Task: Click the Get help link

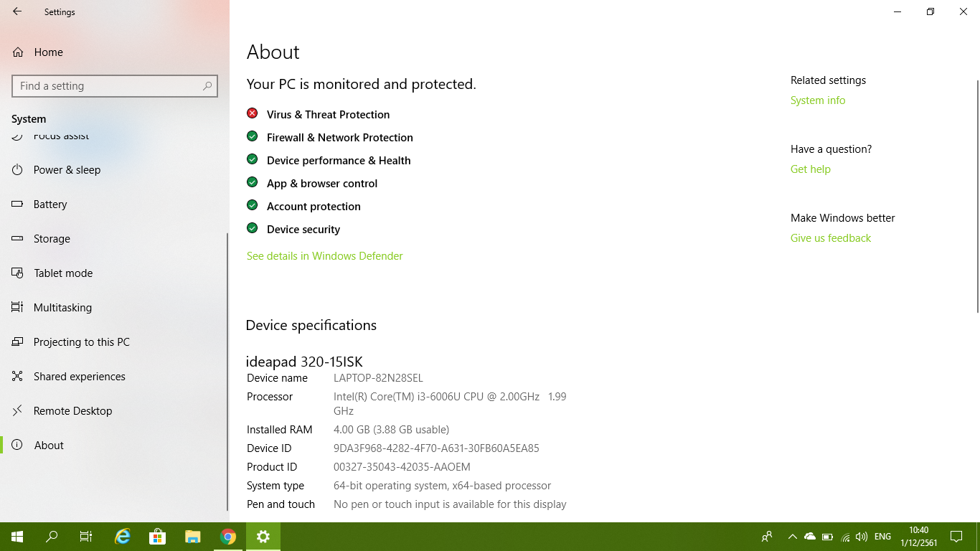Action: [811, 169]
